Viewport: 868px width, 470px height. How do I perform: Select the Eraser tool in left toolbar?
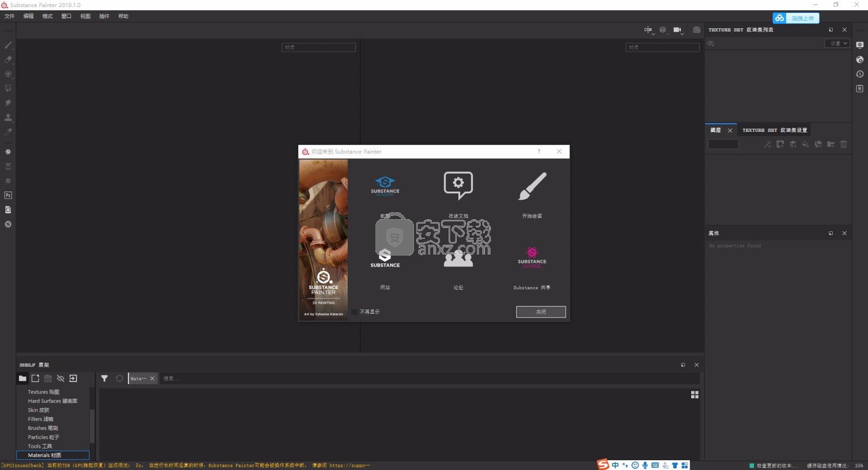[8, 60]
